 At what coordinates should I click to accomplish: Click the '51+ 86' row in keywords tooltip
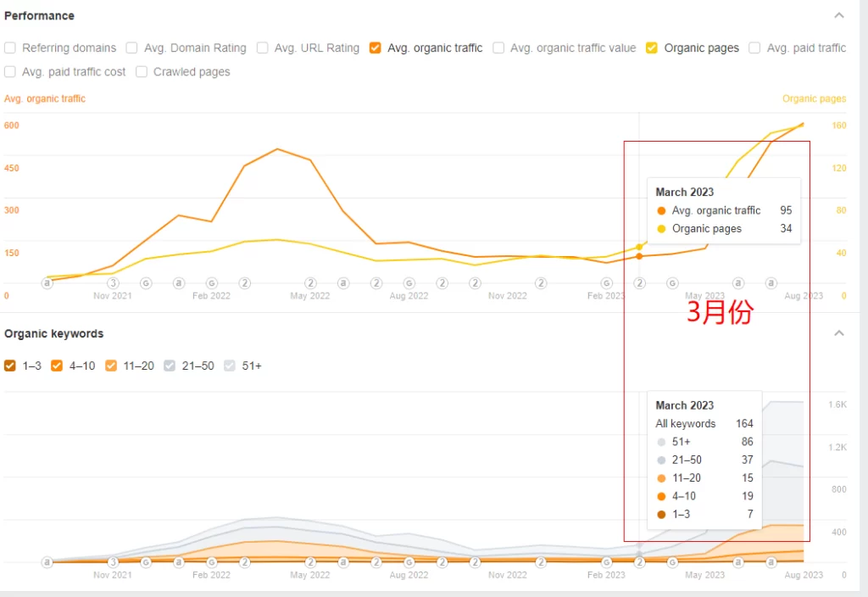[x=704, y=442]
